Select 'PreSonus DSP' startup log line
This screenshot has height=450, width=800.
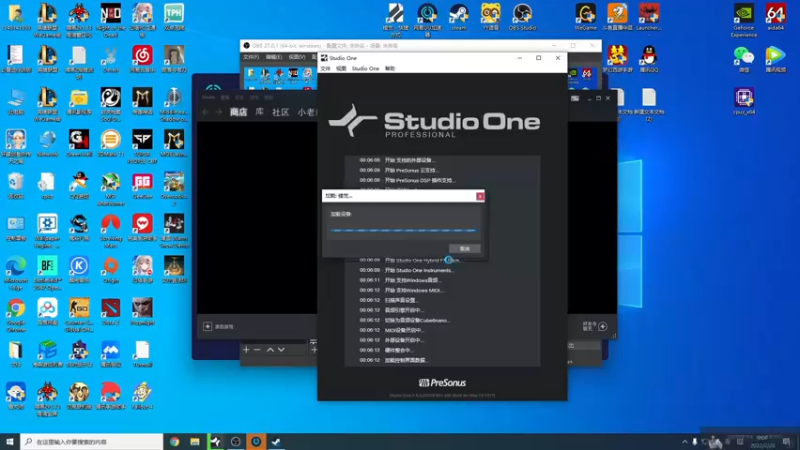(x=419, y=180)
